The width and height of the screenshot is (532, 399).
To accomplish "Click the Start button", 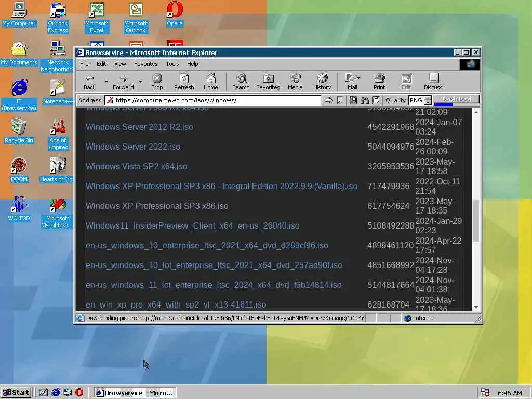I will (16, 393).
